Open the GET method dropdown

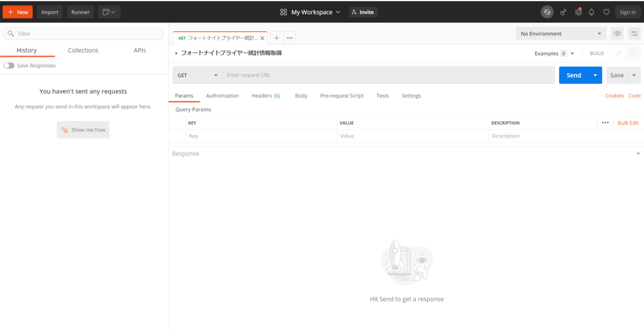[x=197, y=75]
